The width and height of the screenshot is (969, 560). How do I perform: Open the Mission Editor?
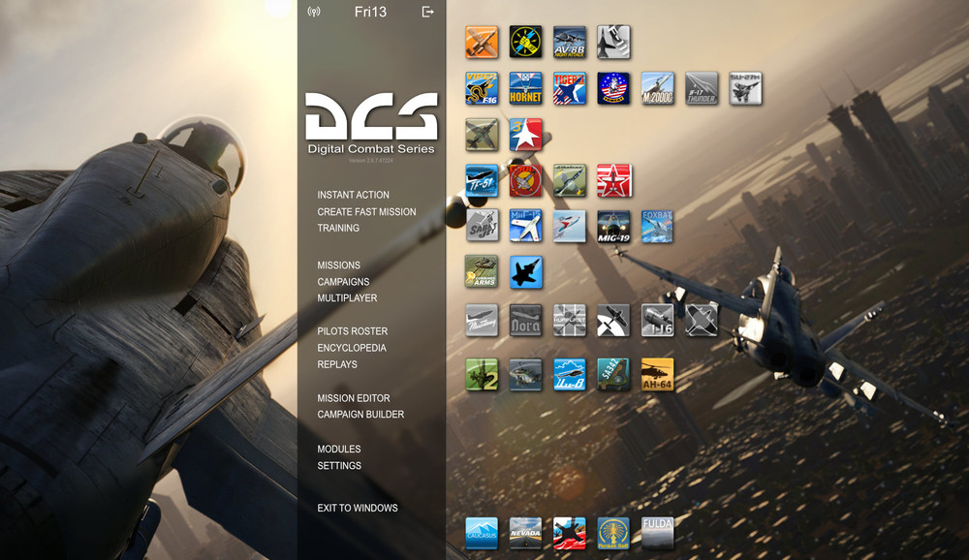coord(354,397)
